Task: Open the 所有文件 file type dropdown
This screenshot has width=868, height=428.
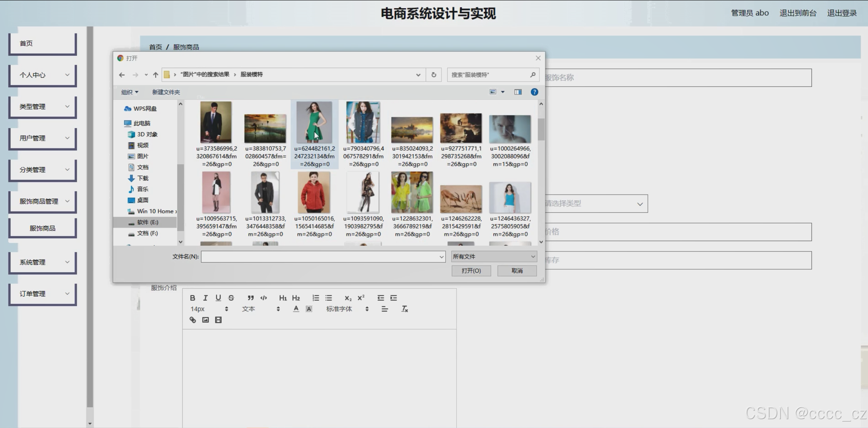Action: (x=494, y=256)
